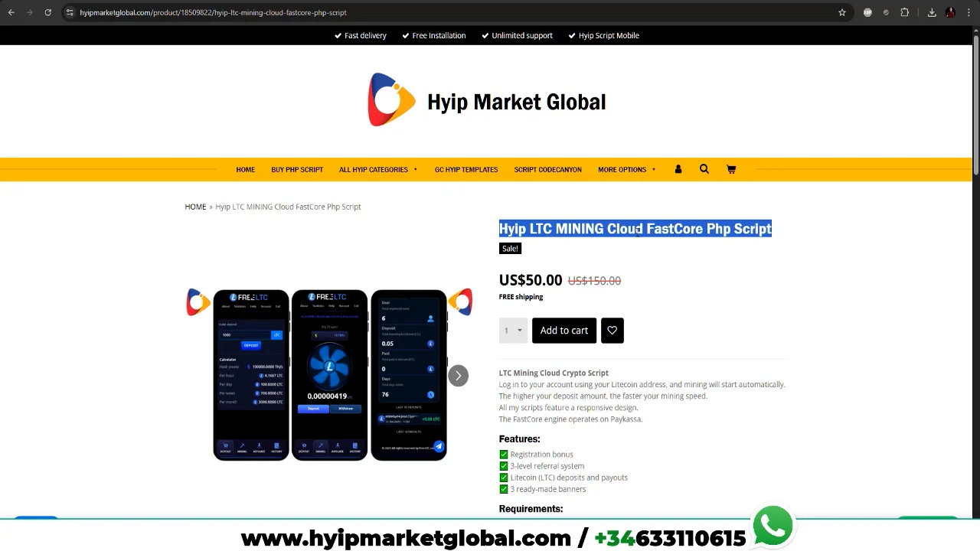
Task: Open SCRIPT CODECANYON menu item
Action: (548, 169)
